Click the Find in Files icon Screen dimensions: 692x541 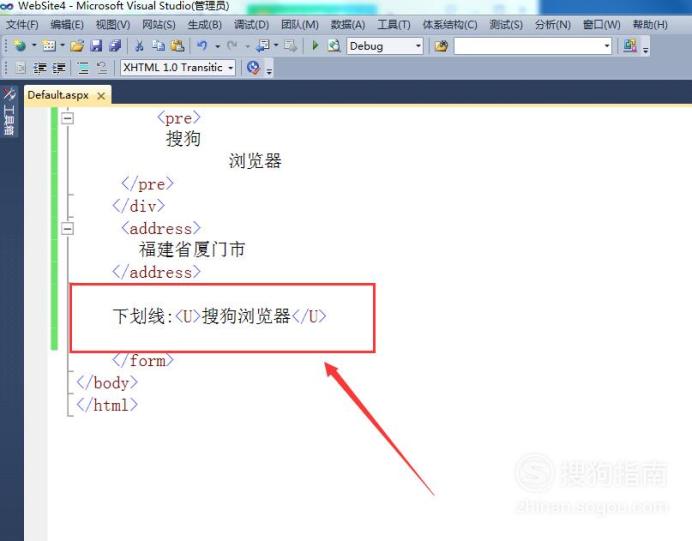click(441, 45)
